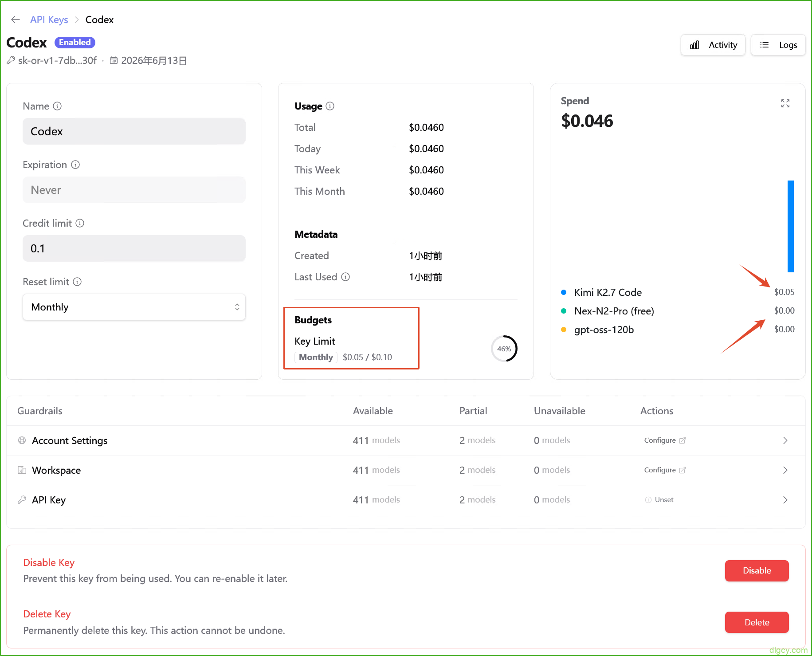Click the green Nex-N2-Pro legend dot
This screenshot has width=812, height=656.
564,311
